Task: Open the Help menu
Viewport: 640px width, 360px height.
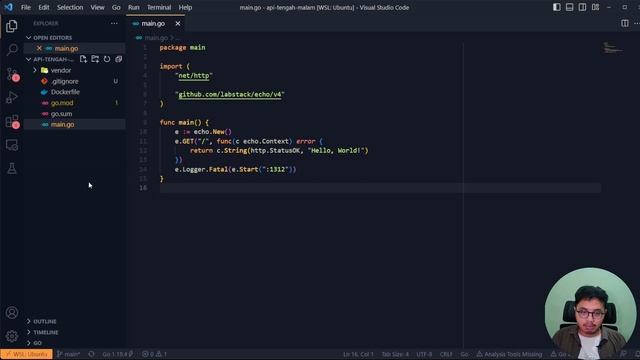Action: point(185,7)
